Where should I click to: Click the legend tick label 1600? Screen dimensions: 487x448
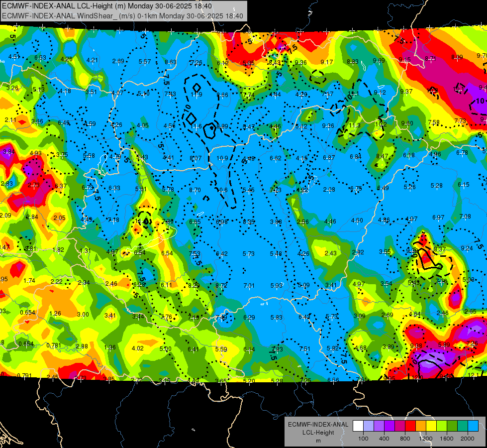(447, 439)
